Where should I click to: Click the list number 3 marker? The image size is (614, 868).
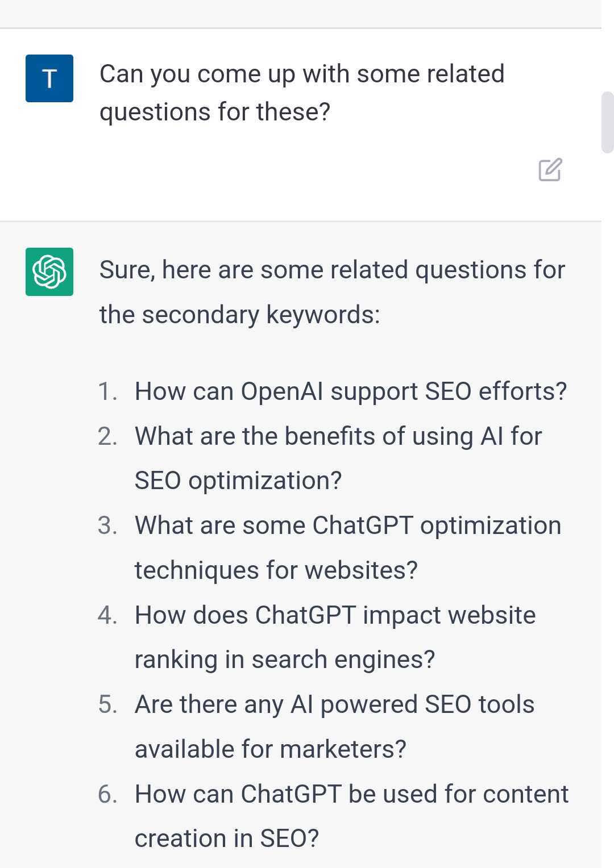pos(107,525)
